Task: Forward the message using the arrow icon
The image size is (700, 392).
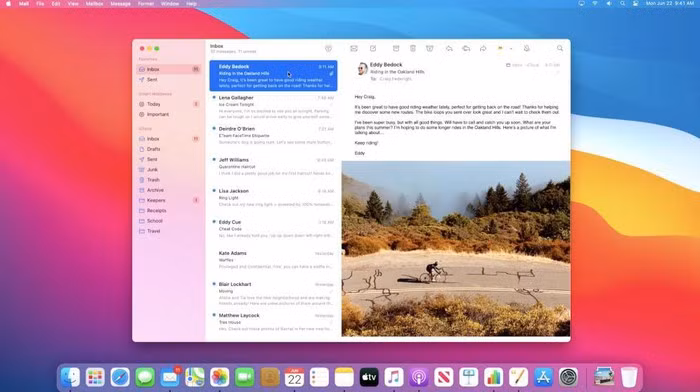Action: click(483, 48)
